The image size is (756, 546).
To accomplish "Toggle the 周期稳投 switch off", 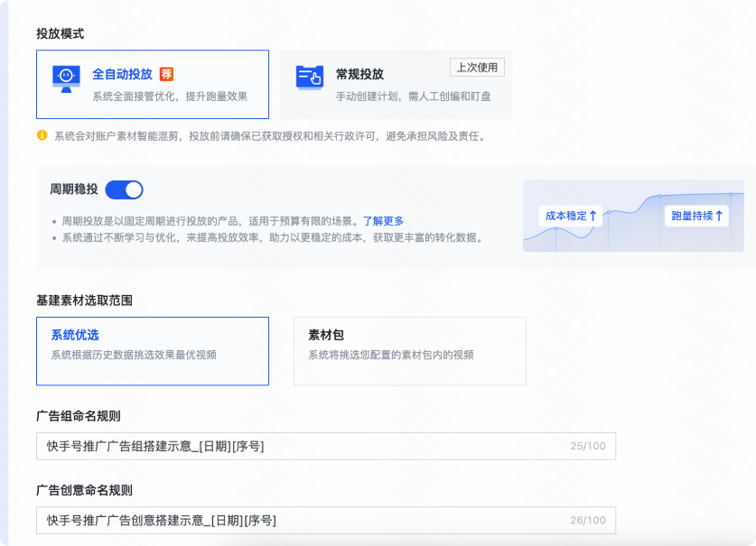I will point(124,190).
